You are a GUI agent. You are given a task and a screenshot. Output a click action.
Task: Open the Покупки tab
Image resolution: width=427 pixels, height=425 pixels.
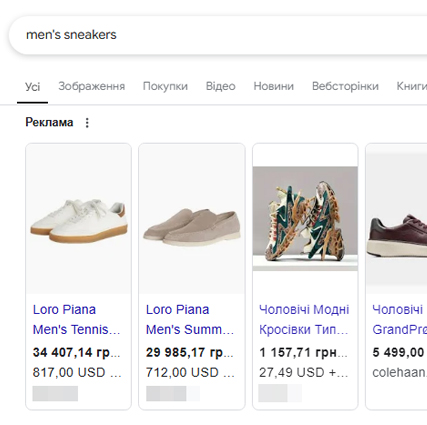[165, 86]
